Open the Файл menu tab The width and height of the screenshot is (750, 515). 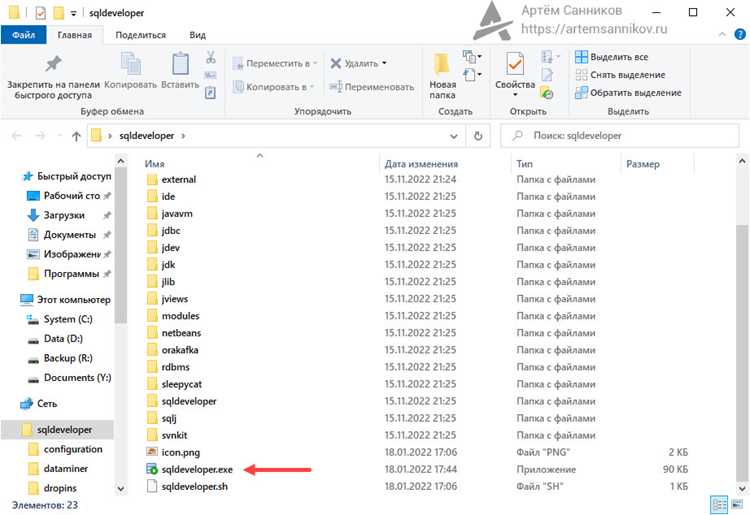(x=23, y=35)
